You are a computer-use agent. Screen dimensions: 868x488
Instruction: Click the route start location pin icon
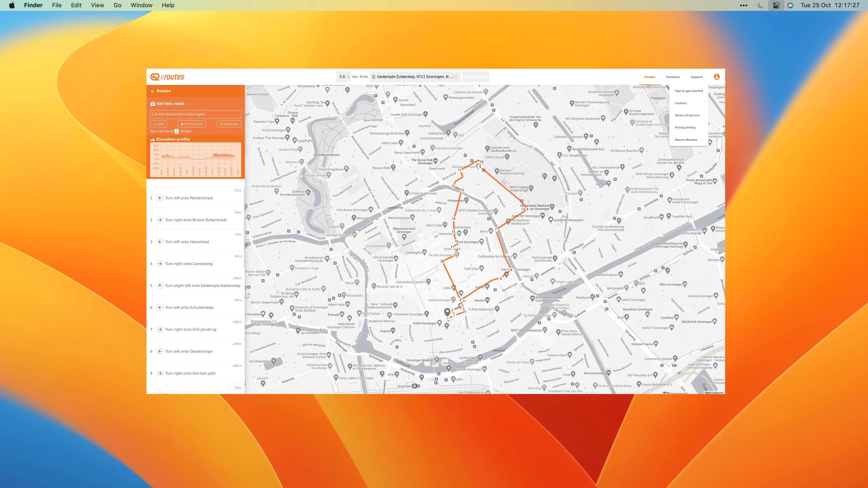click(374, 76)
